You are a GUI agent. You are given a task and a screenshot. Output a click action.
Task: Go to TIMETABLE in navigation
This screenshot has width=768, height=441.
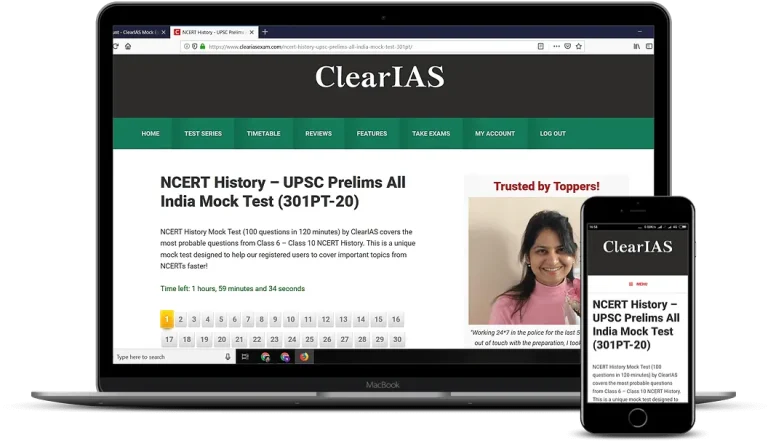pyautogui.click(x=264, y=133)
